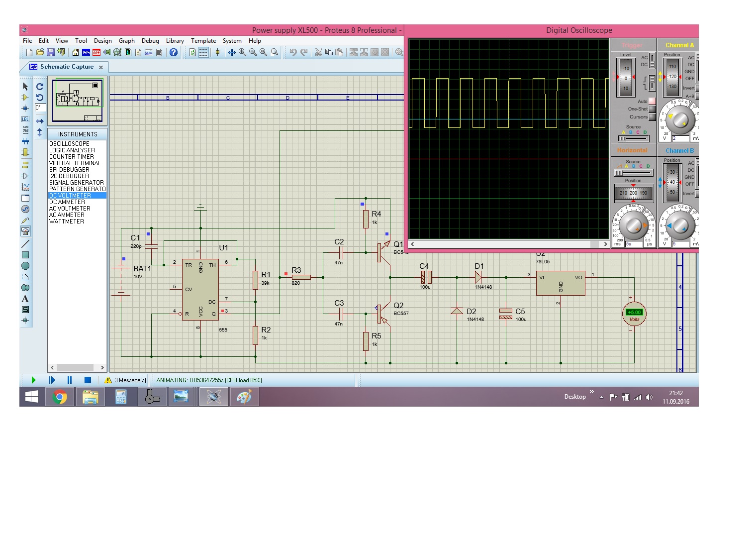Viewport: 756px width, 550px height.
Task: Click the Cut scissors icon
Action: [318, 52]
